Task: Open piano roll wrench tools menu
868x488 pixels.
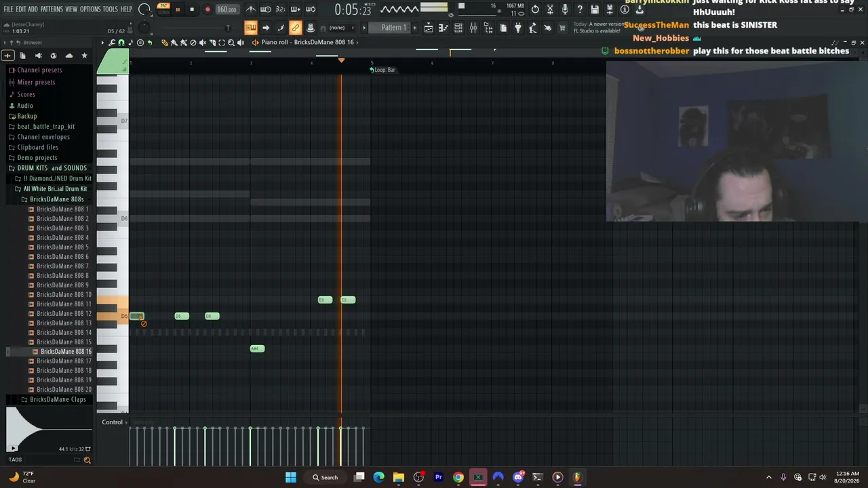Action: [x=112, y=43]
